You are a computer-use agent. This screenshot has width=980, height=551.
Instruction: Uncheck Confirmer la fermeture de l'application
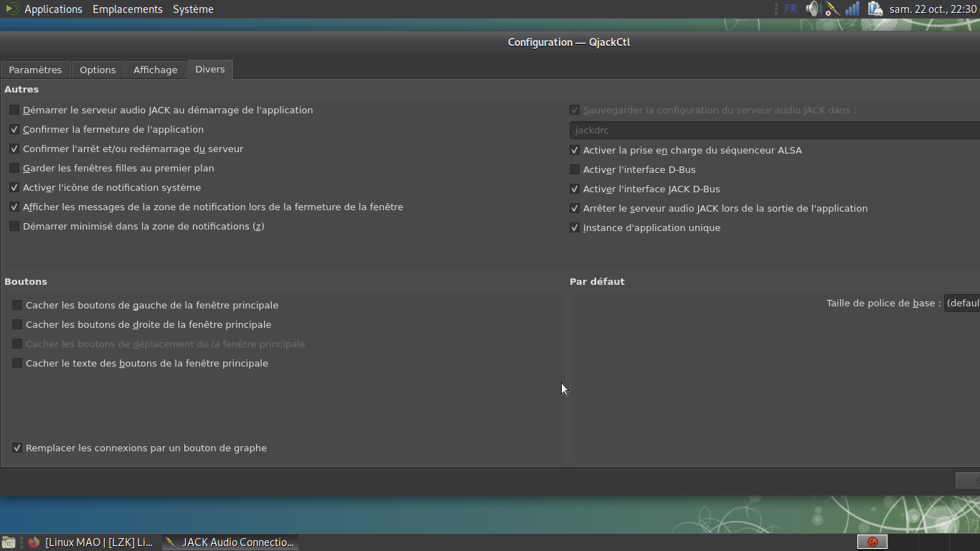point(14,129)
